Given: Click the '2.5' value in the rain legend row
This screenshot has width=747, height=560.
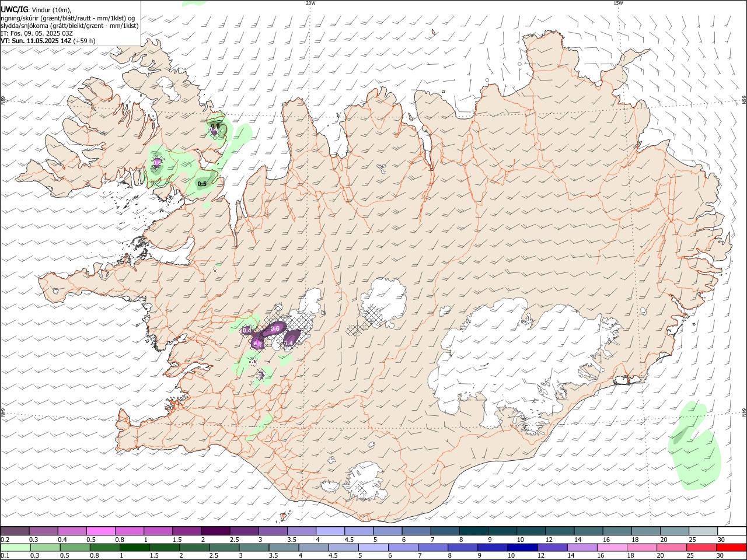Looking at the screenshot, I should pyautogui.click(x=213, y=555).
